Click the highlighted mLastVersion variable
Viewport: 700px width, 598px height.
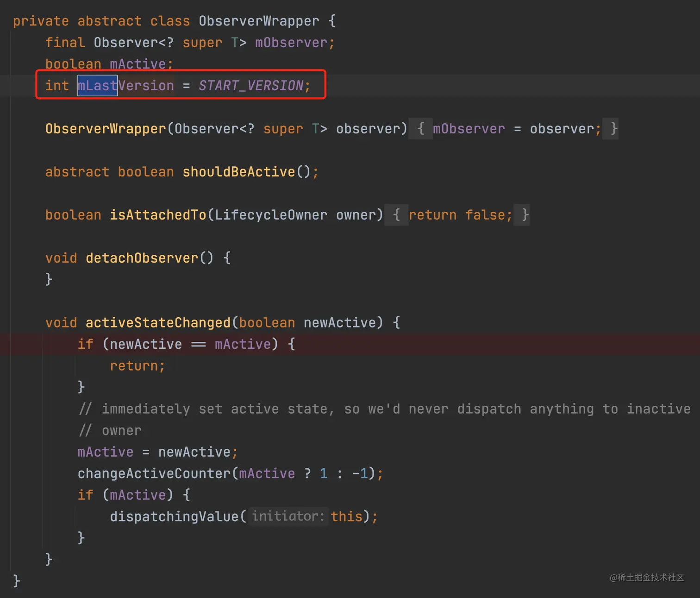125,86
